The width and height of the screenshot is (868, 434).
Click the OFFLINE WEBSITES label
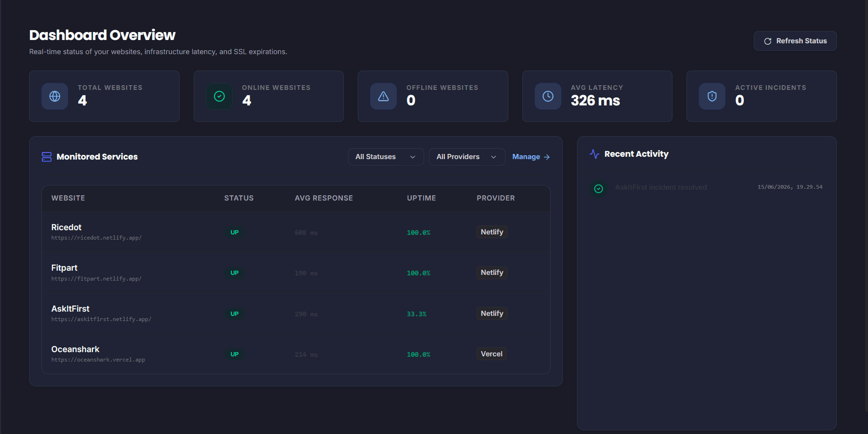442,88
